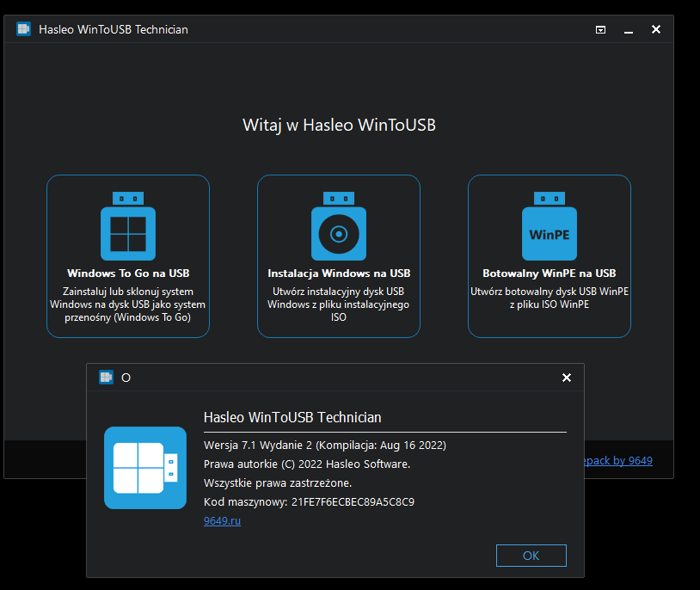Click the large WinToUSB logo in About dialog
This screenshot has width=700, height=590.
(x=145, y=468)
